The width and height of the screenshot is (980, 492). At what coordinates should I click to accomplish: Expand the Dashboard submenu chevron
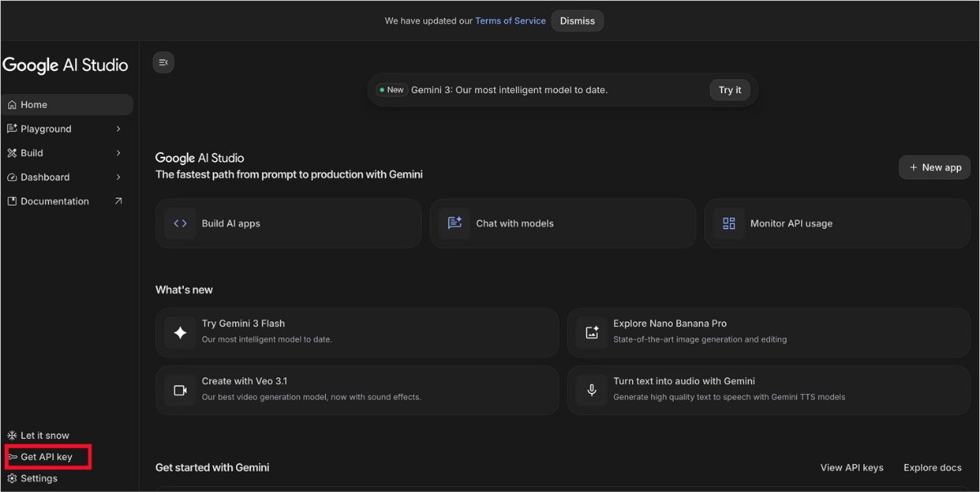tap(118, 177)
